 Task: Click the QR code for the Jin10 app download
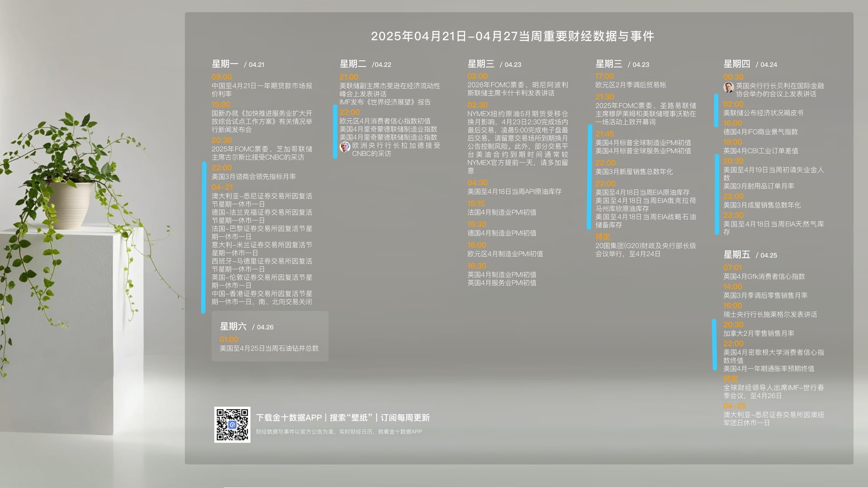coord(232,425)
